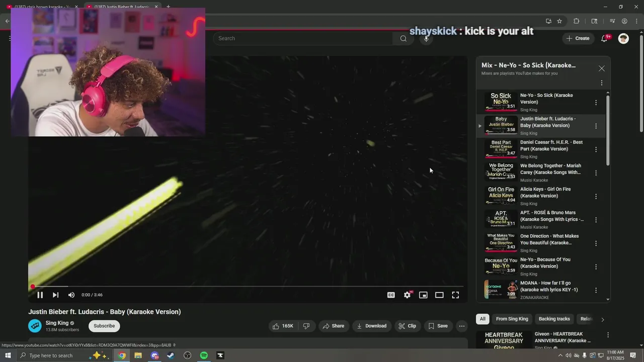Click the Windows Start button

pyautogui.click(x=8, y=355)
